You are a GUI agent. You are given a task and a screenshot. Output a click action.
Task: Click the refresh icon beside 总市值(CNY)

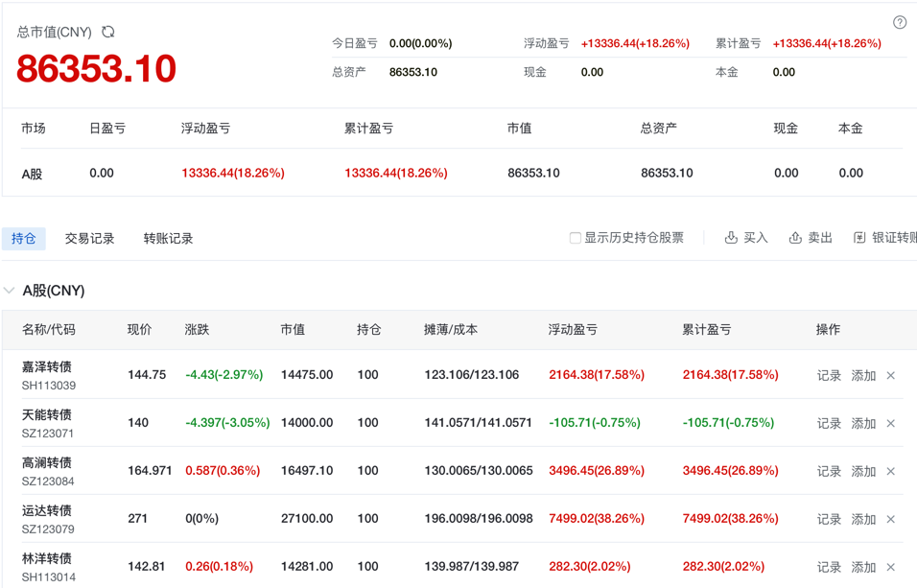point(108,32)
